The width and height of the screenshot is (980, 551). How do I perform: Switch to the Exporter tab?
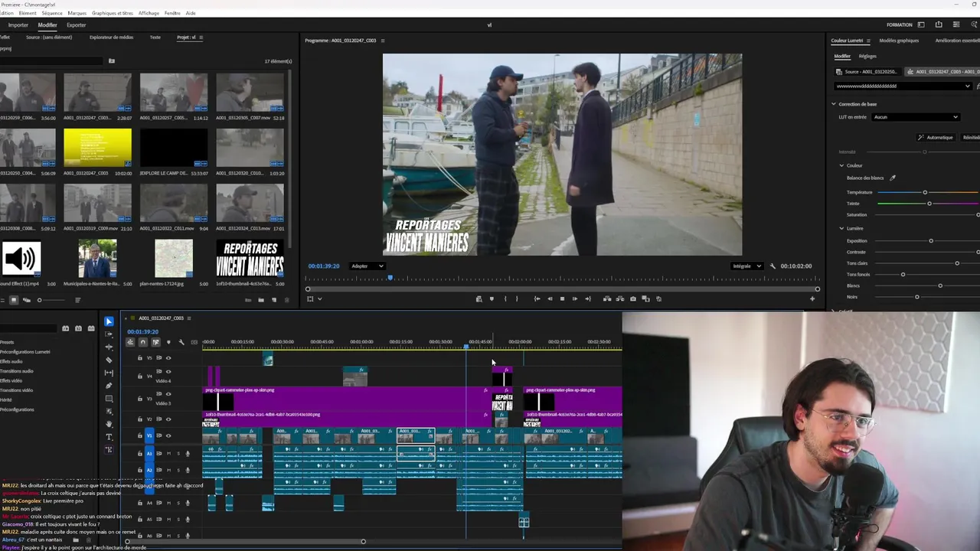pyautogui.click(x=77, y=25)
